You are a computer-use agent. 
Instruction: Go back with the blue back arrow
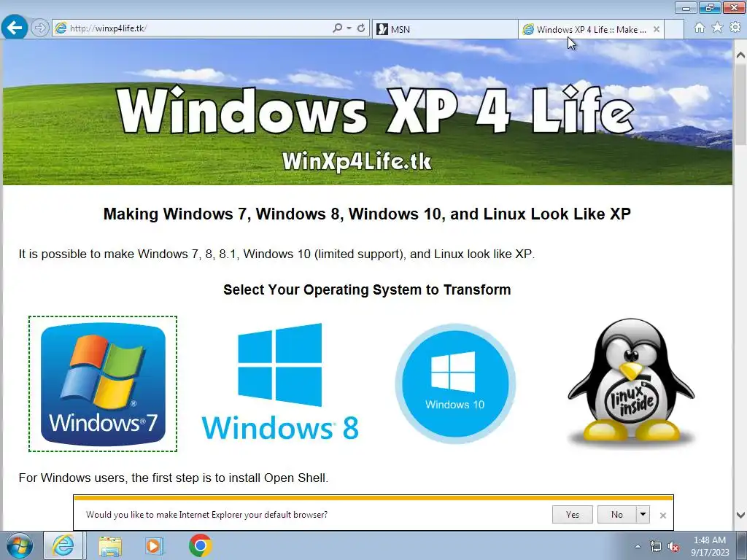(15, 28)
